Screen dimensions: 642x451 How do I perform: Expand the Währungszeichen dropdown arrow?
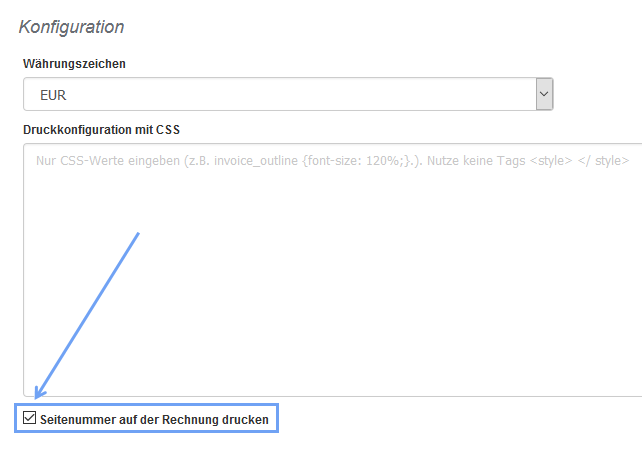click(544, 94)
